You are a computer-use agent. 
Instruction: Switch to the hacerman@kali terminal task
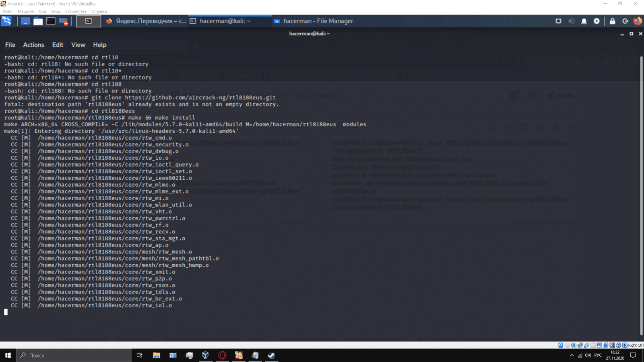[x=230, y=21]
